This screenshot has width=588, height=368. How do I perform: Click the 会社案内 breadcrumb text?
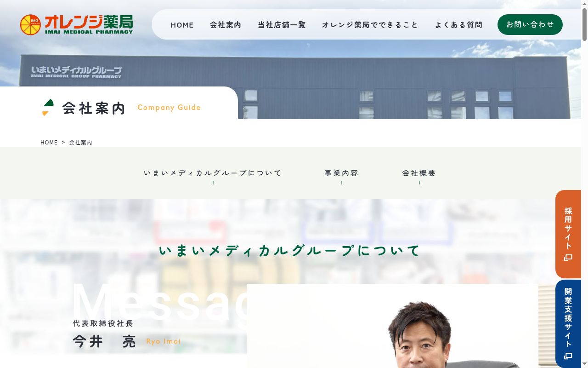pos(80,143)
